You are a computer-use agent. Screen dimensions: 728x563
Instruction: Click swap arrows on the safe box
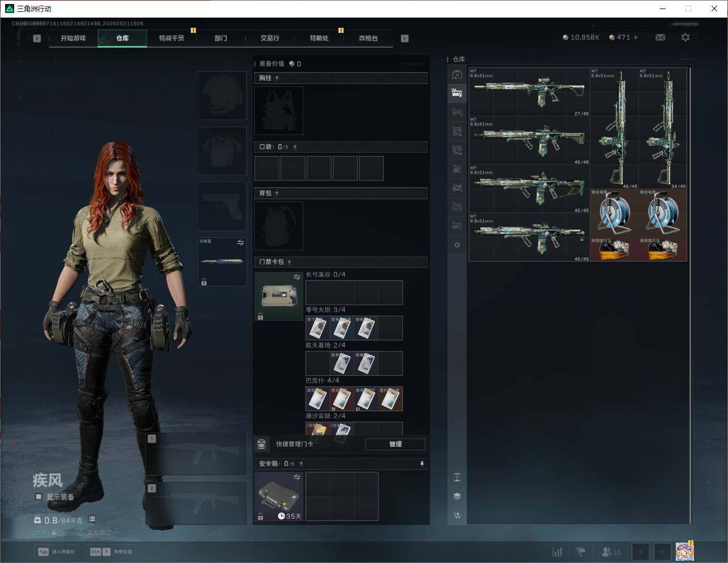(297, 477)
